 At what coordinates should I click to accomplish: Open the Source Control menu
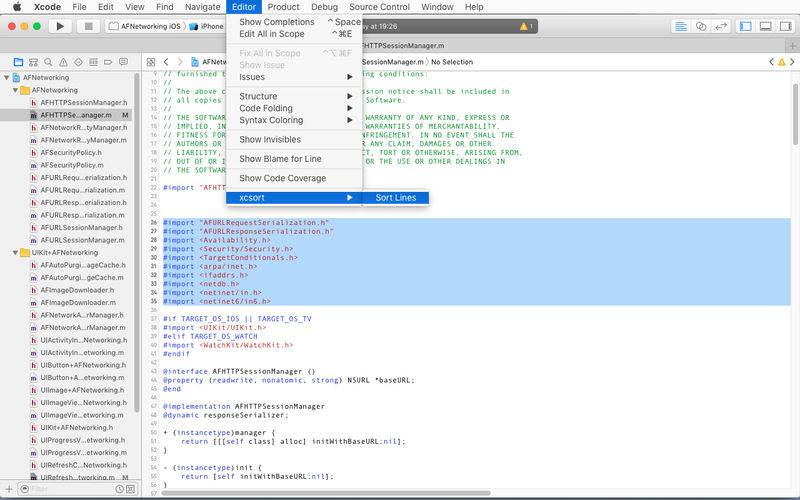[x=379, y=7]
